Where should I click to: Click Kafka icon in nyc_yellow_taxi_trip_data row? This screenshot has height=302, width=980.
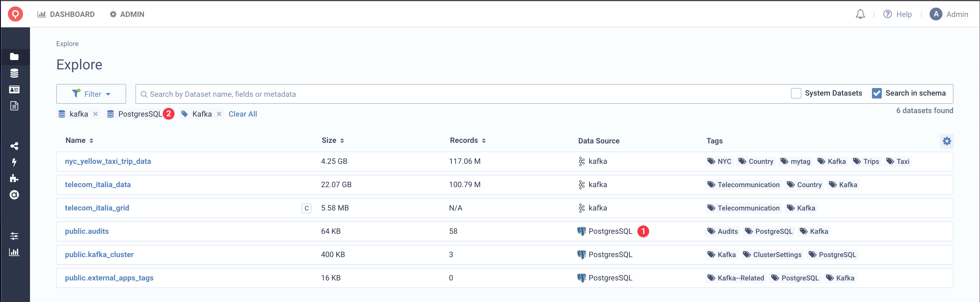pyautogui.click(x=581, y=161)
